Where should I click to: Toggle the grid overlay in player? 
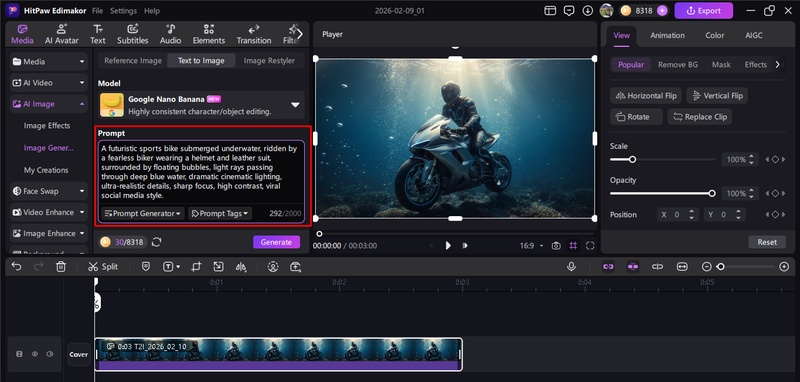point(573,246)
